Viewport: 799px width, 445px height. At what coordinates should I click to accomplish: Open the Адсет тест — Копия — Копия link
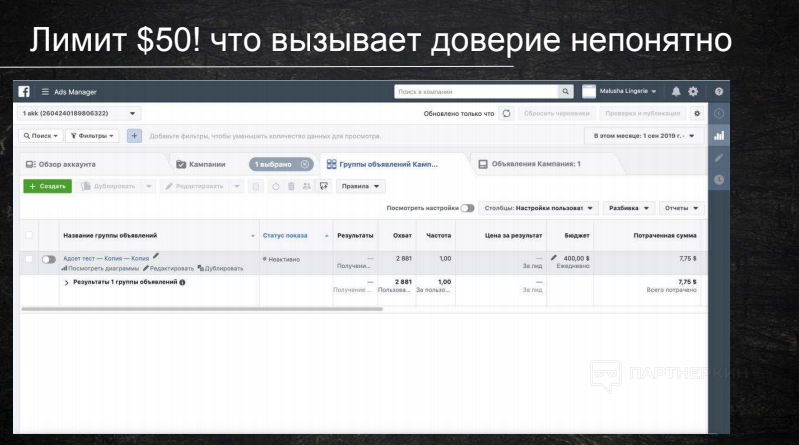tap(106, 258)
